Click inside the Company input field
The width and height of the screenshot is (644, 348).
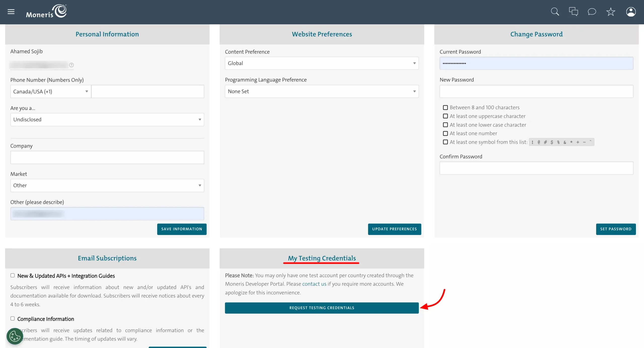[x=107, y=157]
